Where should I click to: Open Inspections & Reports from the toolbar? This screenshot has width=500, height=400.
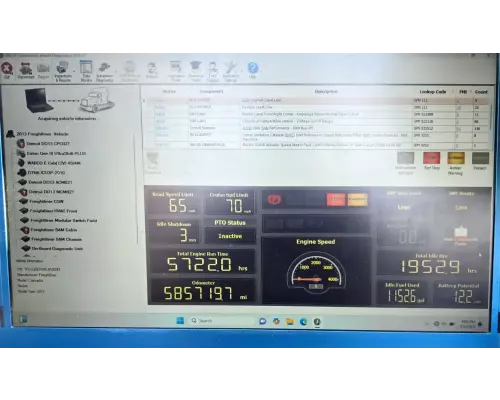[62, 71]
